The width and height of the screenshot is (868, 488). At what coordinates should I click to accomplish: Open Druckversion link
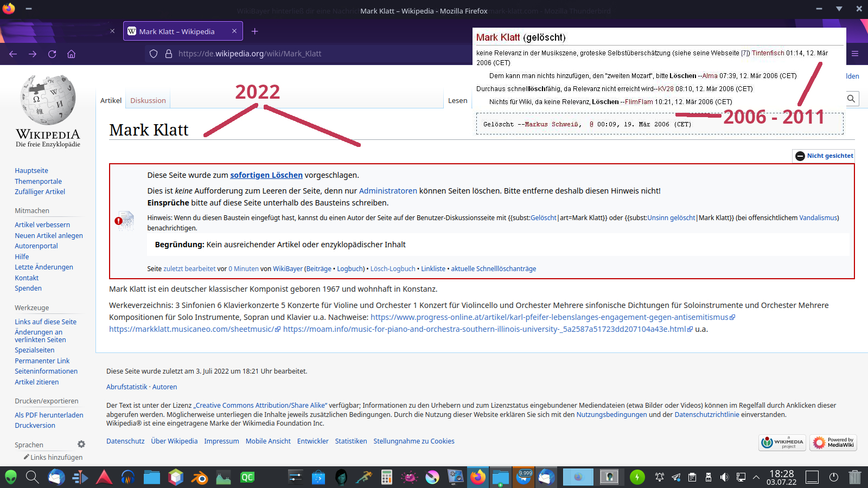[35, 426]
